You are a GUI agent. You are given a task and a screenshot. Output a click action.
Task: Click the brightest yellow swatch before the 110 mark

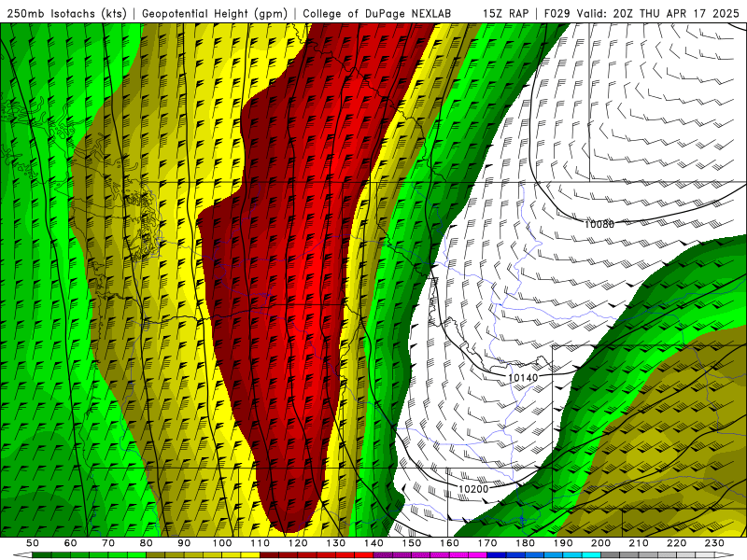pyautogui.click(x=250, y=554)
